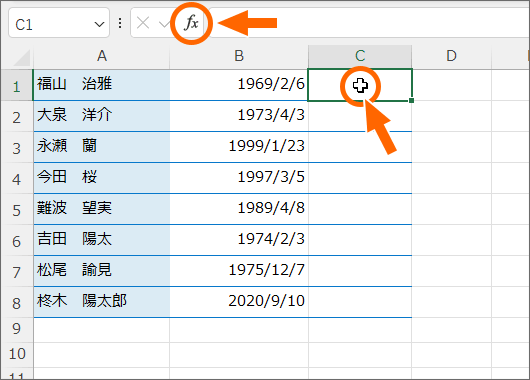Click date cell 1975/12/7

(x=239, y=271)
